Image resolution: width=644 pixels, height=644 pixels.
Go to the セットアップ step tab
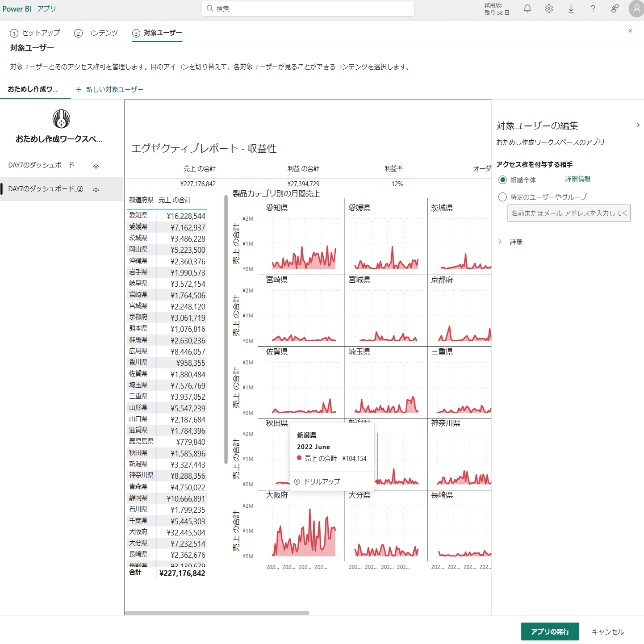[x=35, y=33]
